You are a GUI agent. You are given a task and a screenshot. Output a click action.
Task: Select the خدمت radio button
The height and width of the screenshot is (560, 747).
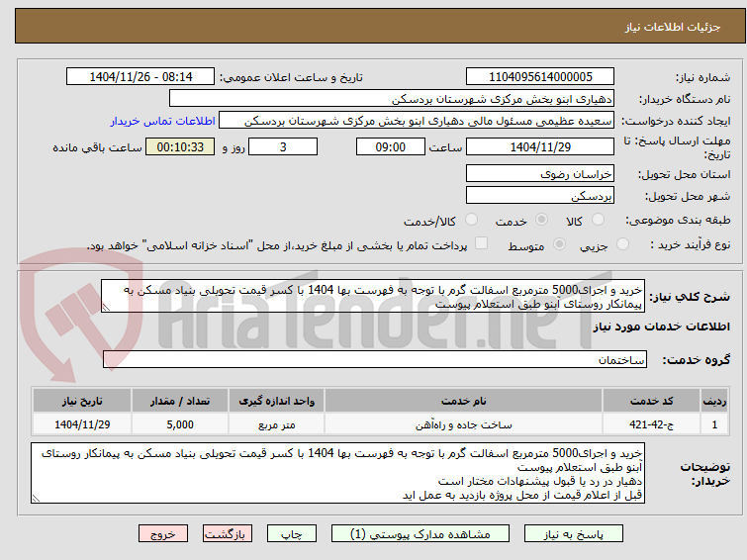click(541, 220)
